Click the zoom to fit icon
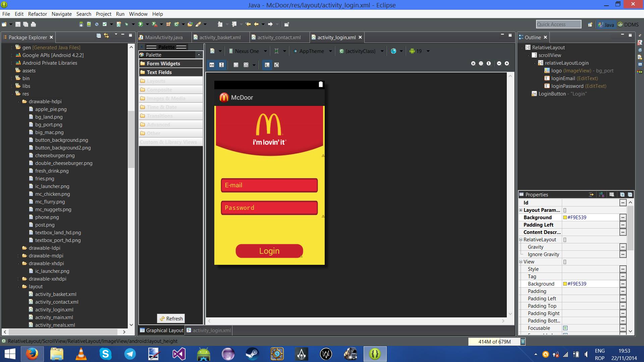The image size is (644, 362). pyautogui.click(x=481, y=63)
